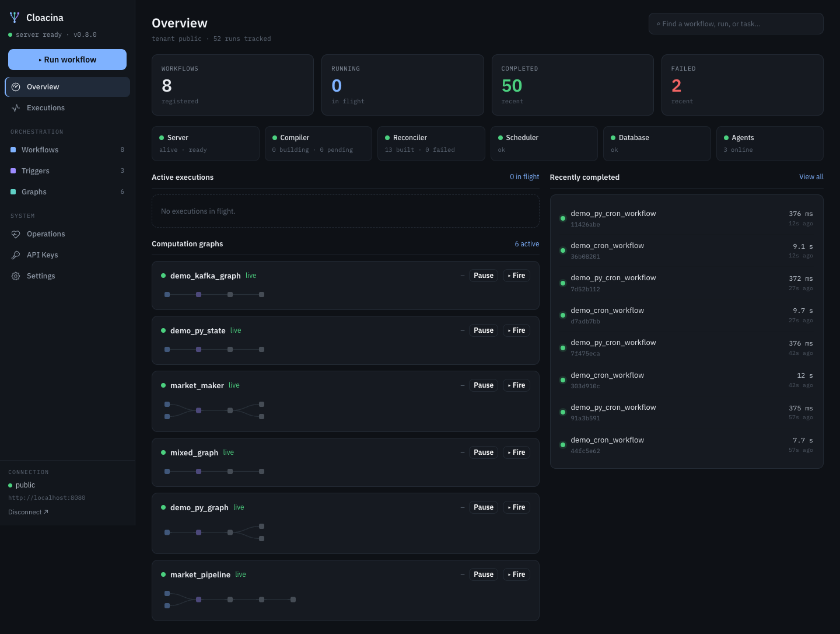Screen dimensions: 840x634
Task: Click View all recently completed link
Action: coord(811,177)
